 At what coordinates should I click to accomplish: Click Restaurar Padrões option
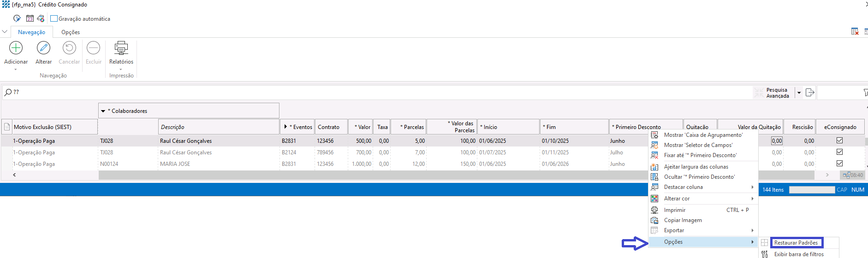pyautogui.click(x=796, y=243)
